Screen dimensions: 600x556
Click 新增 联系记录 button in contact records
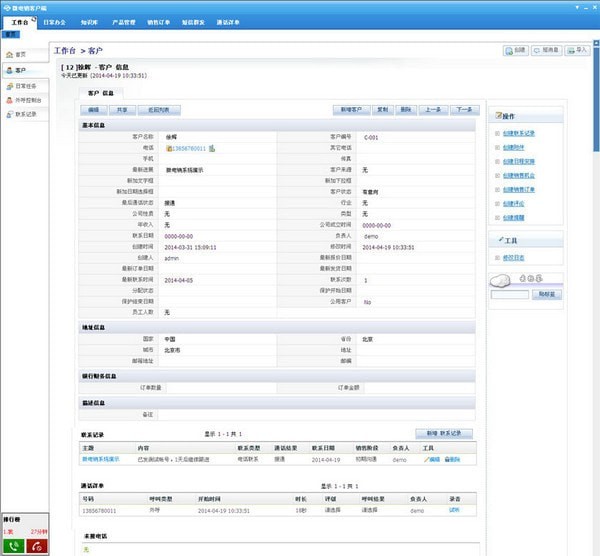[443, 434]
